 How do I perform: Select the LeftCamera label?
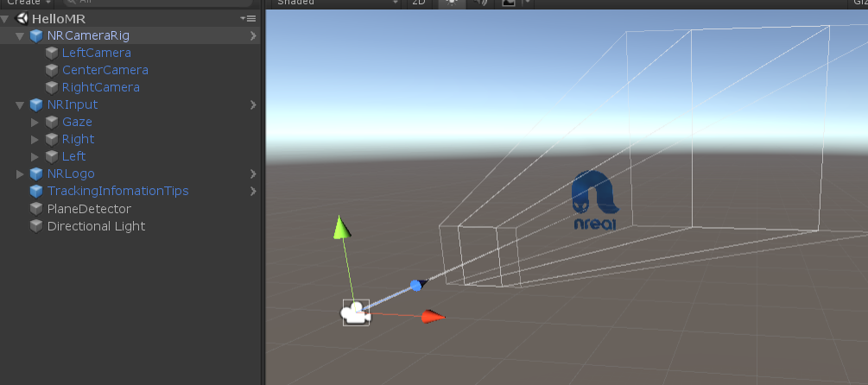pos(97,54)
